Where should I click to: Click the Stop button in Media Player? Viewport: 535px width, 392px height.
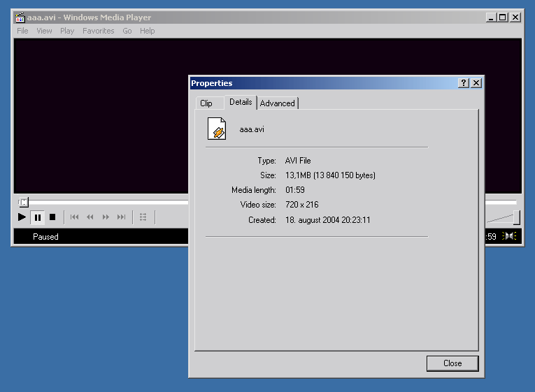pyautogui.click(x=52, y=217)
